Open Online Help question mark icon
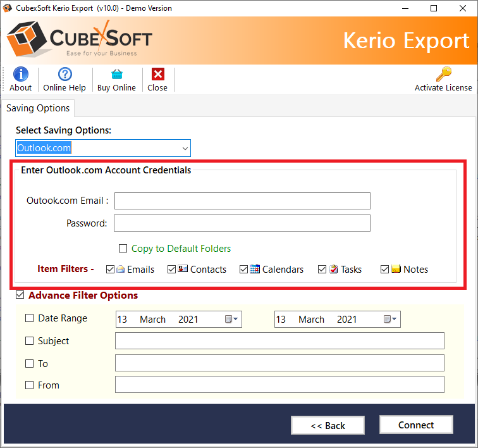Image resolution: width=478 pixels, height=448 pixels. click(65, 74)
